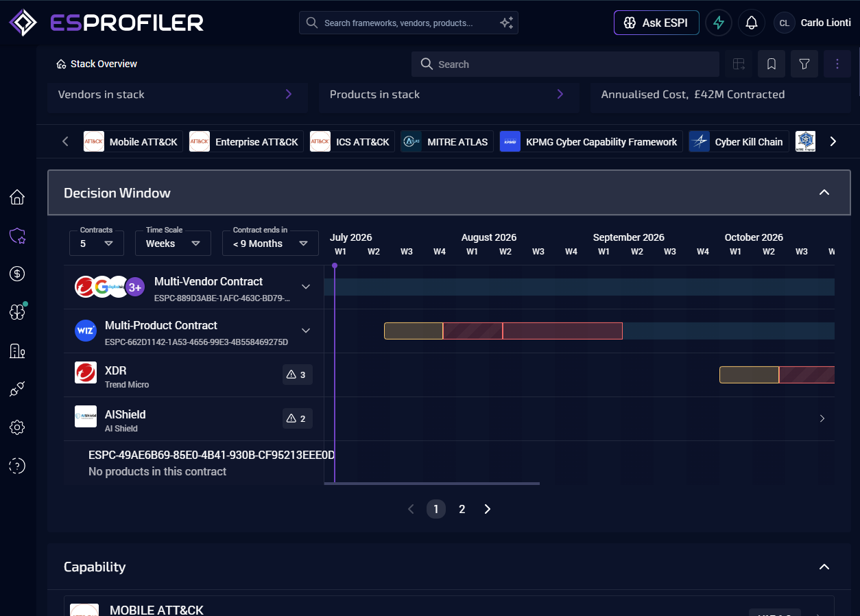Open the Ask ESPI assistant
This screenshot has height=616, width=860.
tap(656, 23)
